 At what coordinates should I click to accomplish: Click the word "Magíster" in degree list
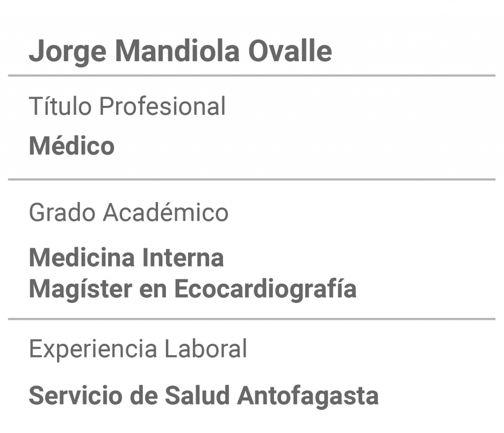point(81,289)
